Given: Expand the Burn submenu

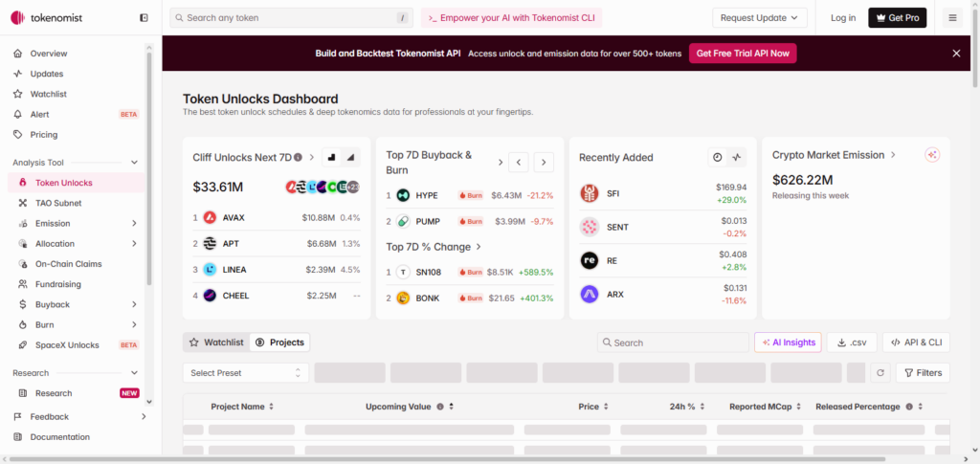Looking at the screenshot, I should pos(134,324).
